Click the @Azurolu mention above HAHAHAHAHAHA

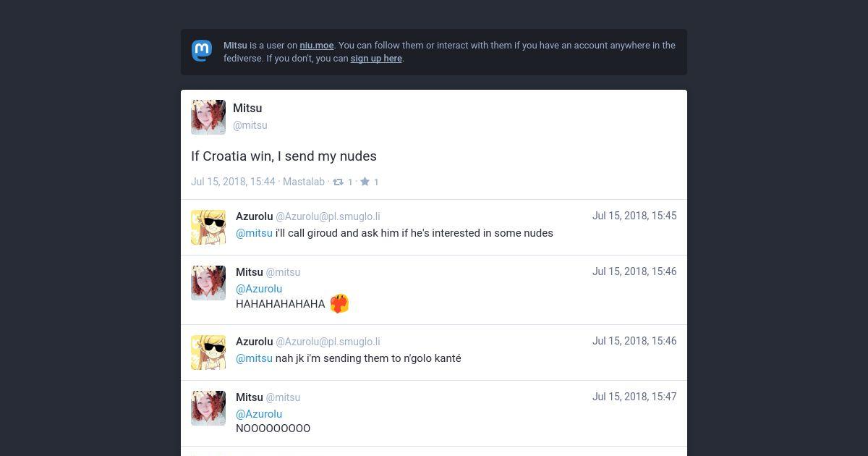(x=259, y=289)
